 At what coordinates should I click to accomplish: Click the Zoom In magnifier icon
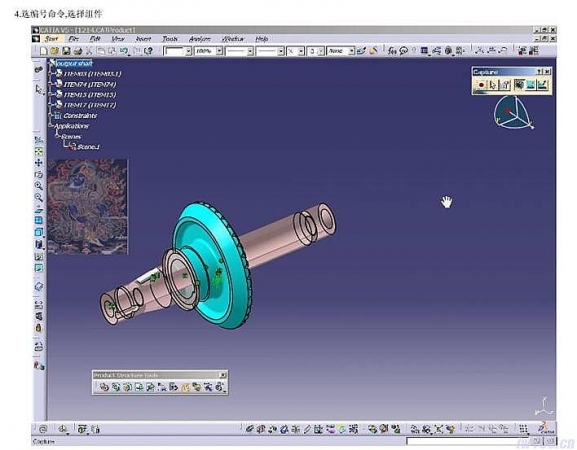pos(39,186)
